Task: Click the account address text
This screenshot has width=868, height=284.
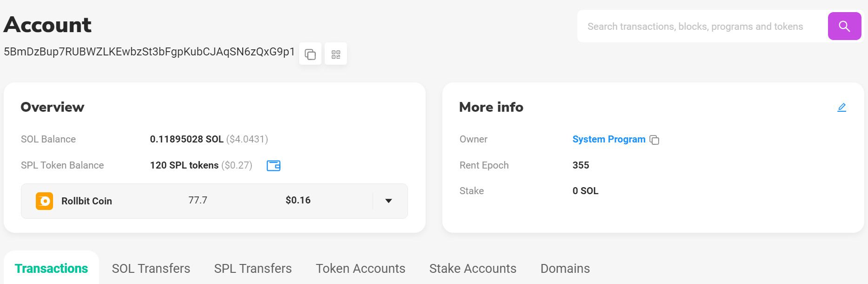Action: (x=149, y=52)
